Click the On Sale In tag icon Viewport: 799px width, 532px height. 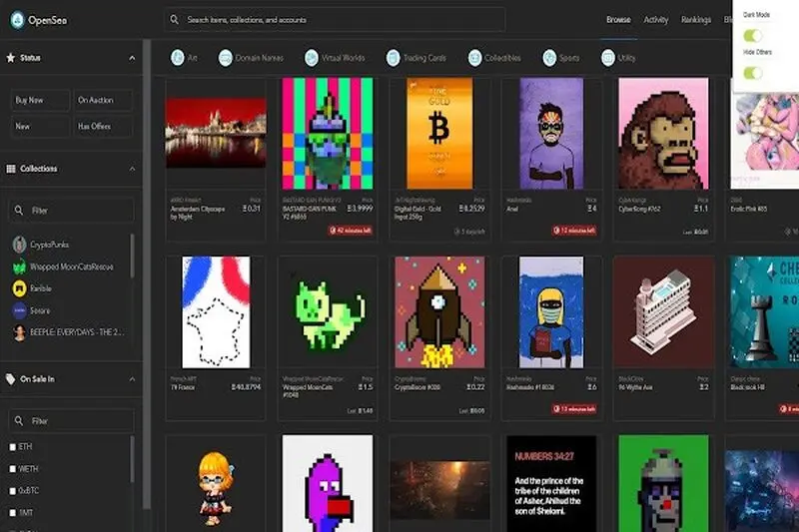click(x=11, y=378)
